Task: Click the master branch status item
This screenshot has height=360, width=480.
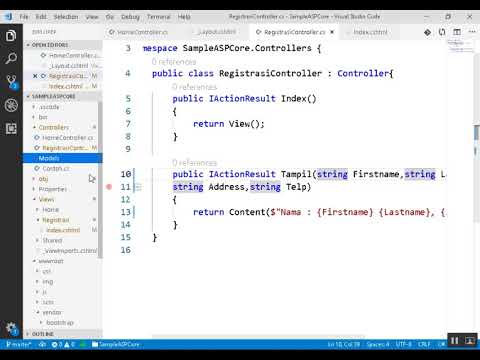Action: coord(18,344)
